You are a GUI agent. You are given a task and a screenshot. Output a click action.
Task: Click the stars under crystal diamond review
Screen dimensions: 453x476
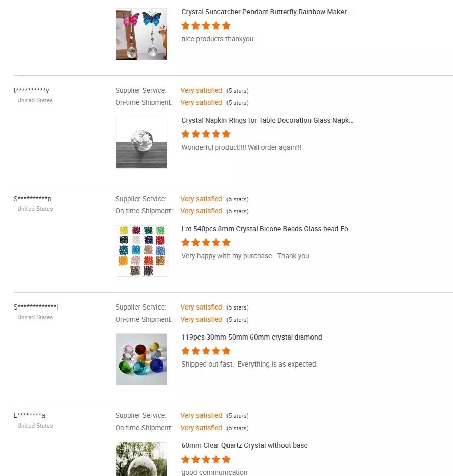(x=206, y=351)
